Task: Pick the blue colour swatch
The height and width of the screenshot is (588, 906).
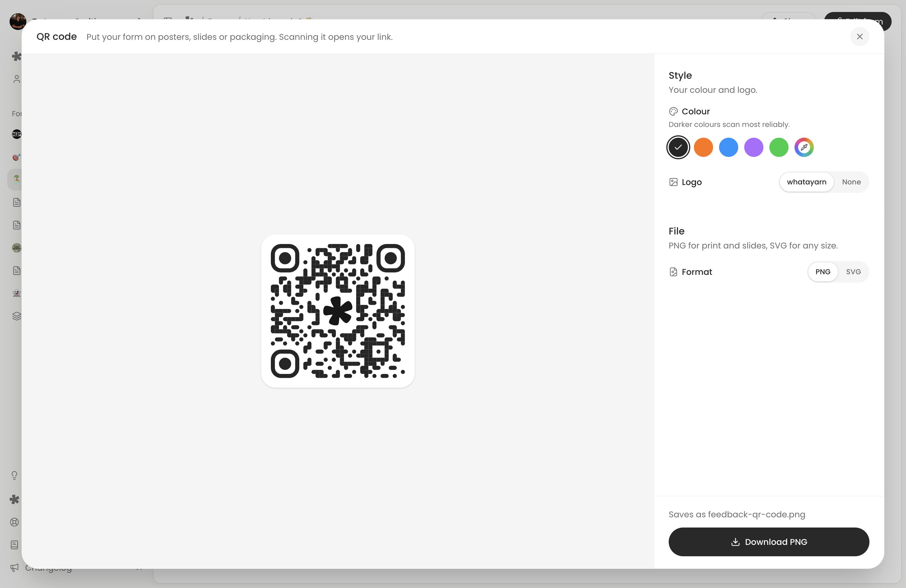Action: 728,147
